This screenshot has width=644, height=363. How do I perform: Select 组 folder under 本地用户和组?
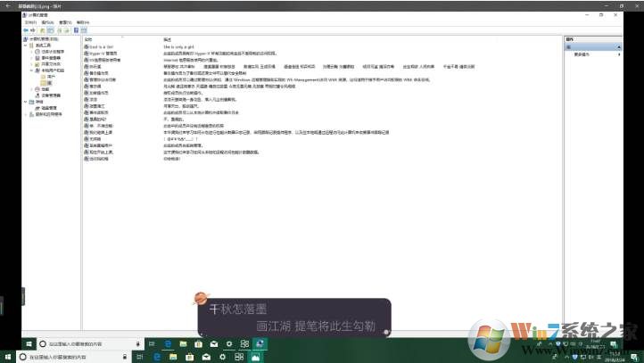click(49, 83)
